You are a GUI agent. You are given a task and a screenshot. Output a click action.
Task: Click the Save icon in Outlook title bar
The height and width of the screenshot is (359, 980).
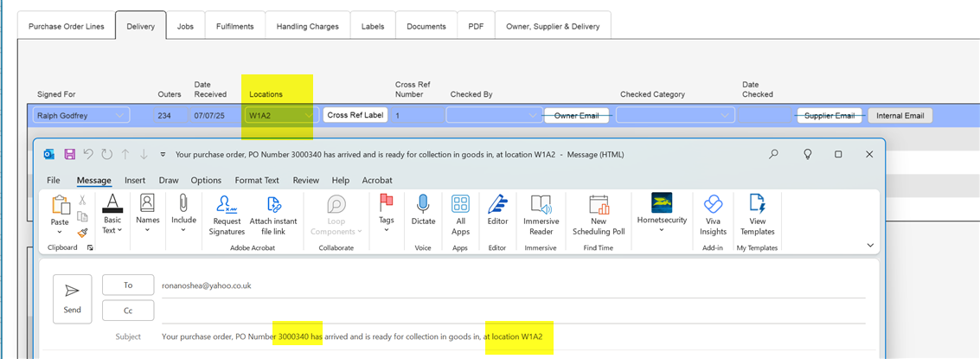[x=69, y=154]
